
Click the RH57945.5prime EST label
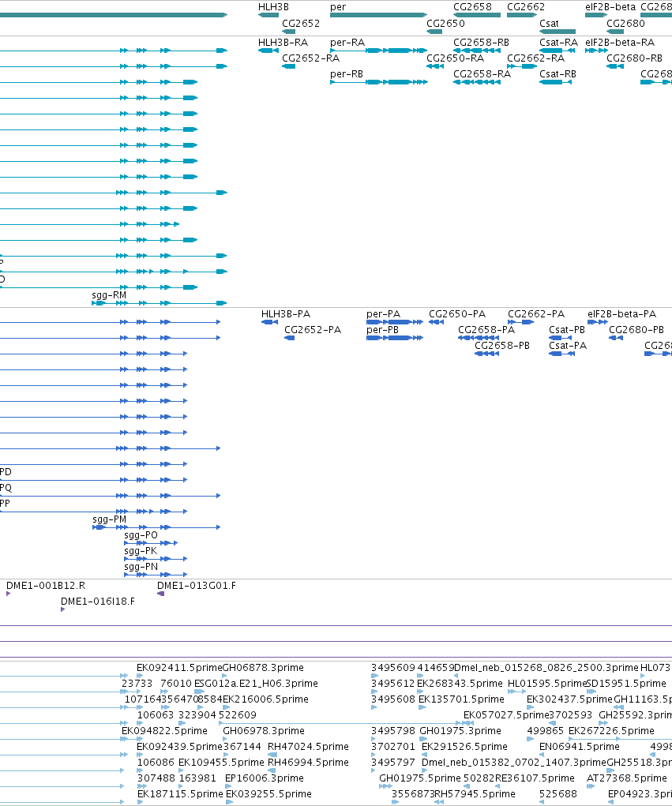pyautogui.click(x=475, y=795)
